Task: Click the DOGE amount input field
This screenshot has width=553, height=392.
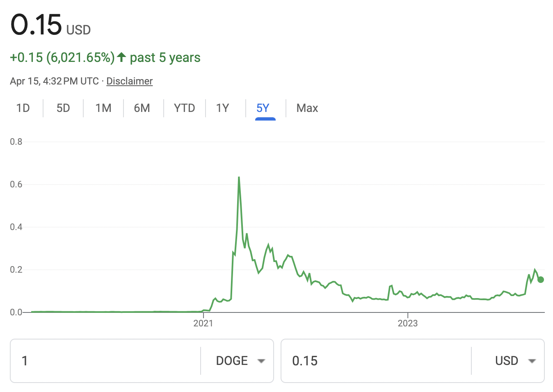Action: [105, 361]
